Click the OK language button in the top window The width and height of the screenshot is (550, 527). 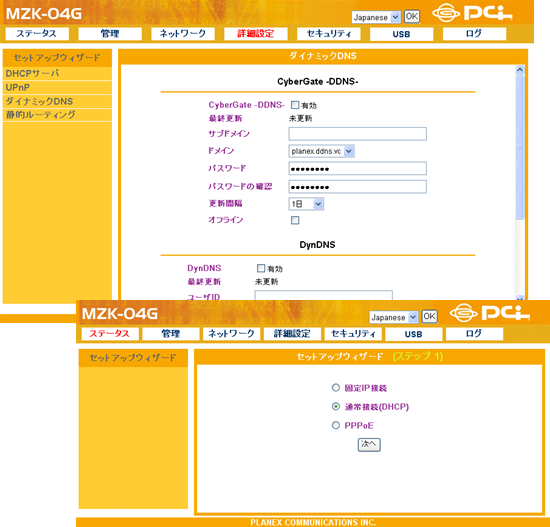point(411,16)
